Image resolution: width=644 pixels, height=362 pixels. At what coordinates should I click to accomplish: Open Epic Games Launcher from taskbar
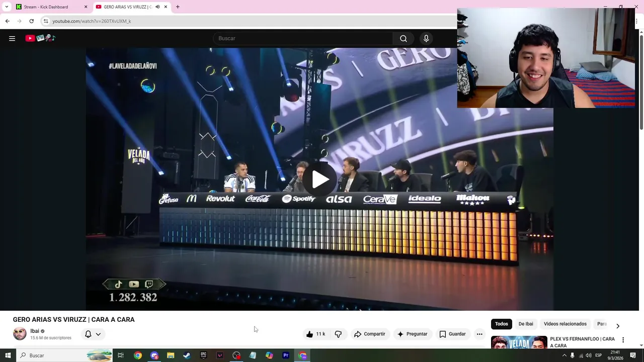pos(203,355)
